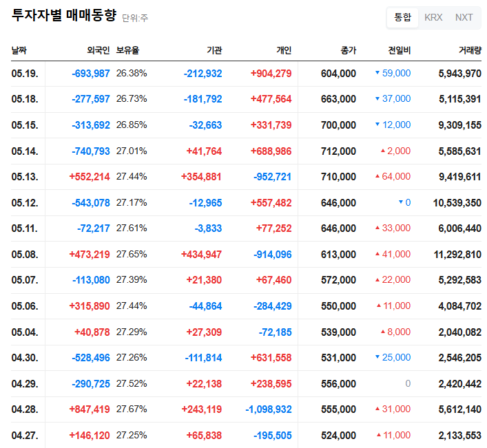Click foreign net value -72,217
Image resolution: width=487 pixels, height=448 pixels.
[x=94, y=228]
